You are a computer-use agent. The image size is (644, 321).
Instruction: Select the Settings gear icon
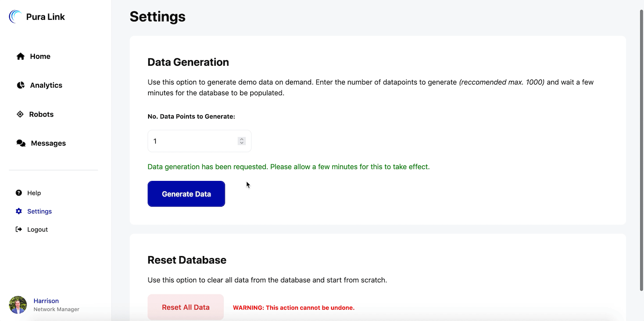click(x=18, y=211)
